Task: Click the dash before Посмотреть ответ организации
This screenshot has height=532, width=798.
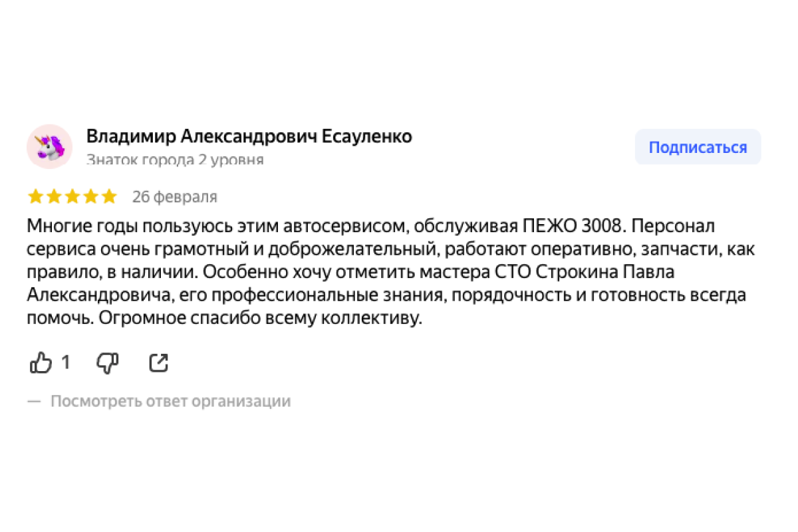Action: [x=34, y=402]
